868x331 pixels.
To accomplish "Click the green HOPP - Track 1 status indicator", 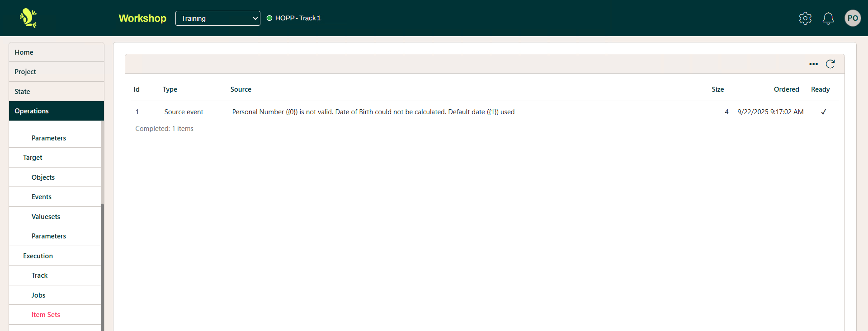I will coord(269,18).
